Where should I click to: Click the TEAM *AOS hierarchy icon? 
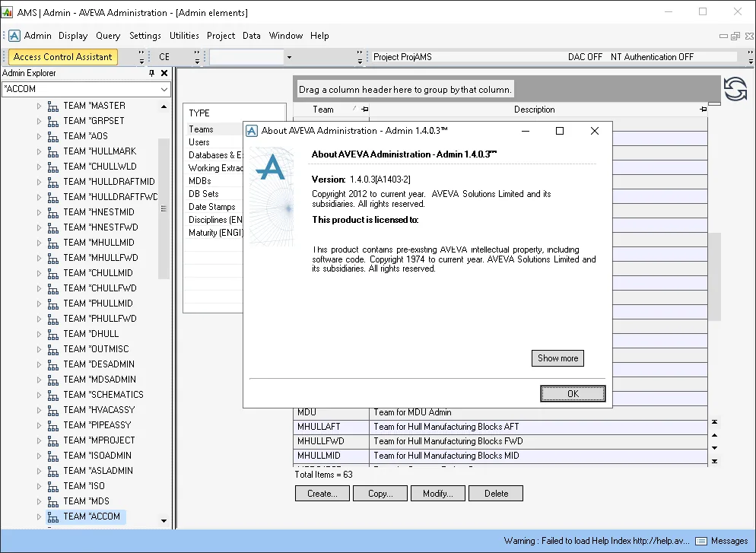53,136
